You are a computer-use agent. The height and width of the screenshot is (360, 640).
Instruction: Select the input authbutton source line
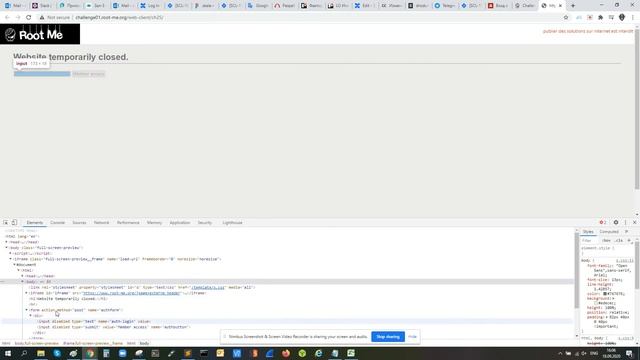point(114,327)
